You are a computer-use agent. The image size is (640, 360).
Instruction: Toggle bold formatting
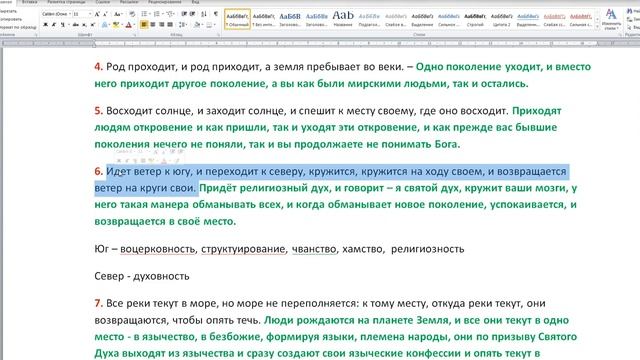click(45, 25)
